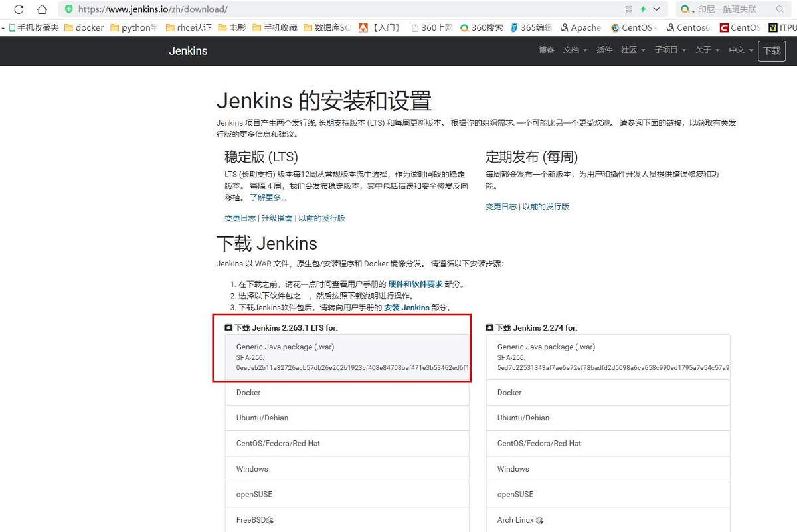797x532 pixels.
Task: Expand the 文档 dropdown menu
Action: pyautogui.click(x=575, y=50)
